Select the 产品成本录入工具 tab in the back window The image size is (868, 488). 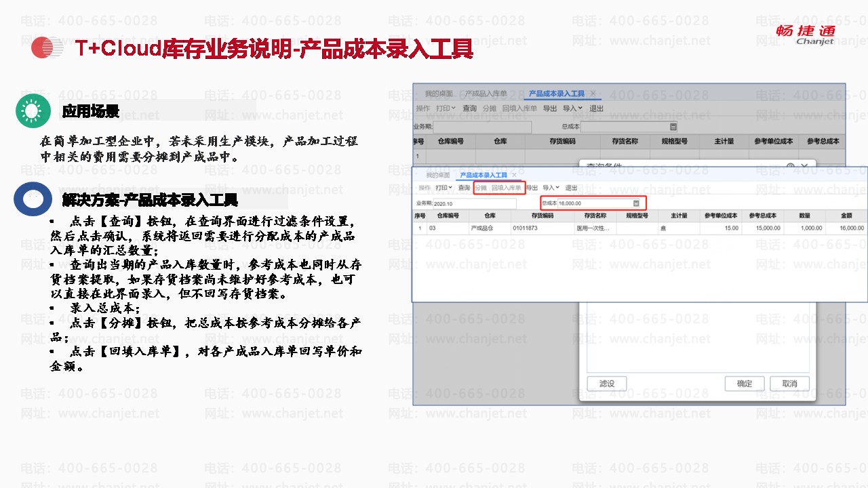556,94
